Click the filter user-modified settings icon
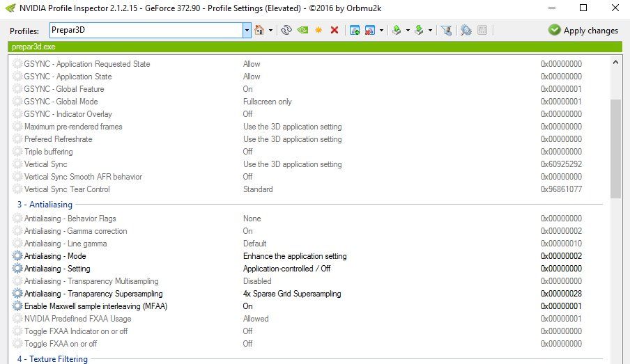 pyautogui.click(x=447, y=30)
